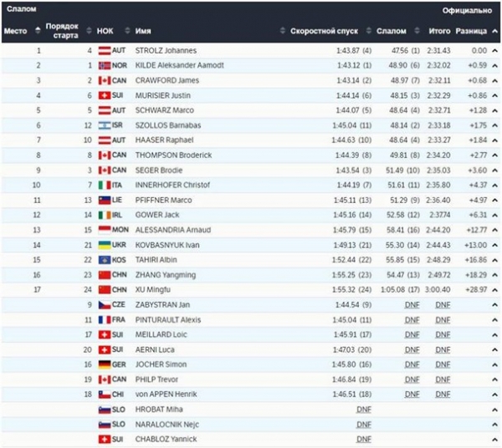The width and height of the screenshot is (502, 448).
Task: Click total time 2:35.80 for INNERHOFER
Action: pyautogui.click(x=438, y=186)
